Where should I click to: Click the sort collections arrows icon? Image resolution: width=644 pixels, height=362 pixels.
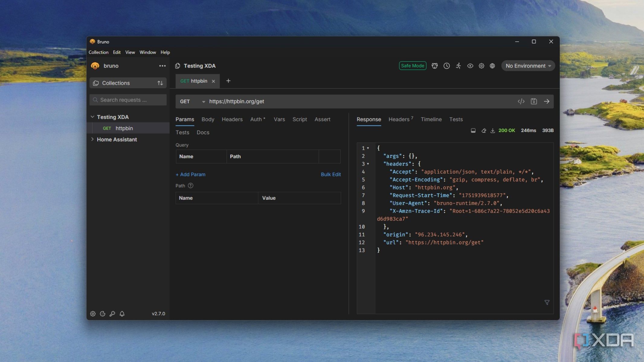tap(160, 83)
